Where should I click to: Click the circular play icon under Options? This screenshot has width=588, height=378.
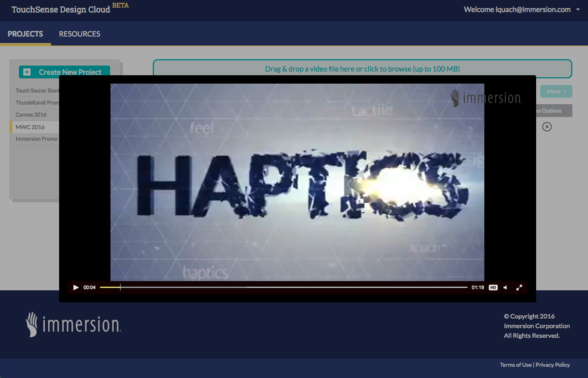[547, 127]
